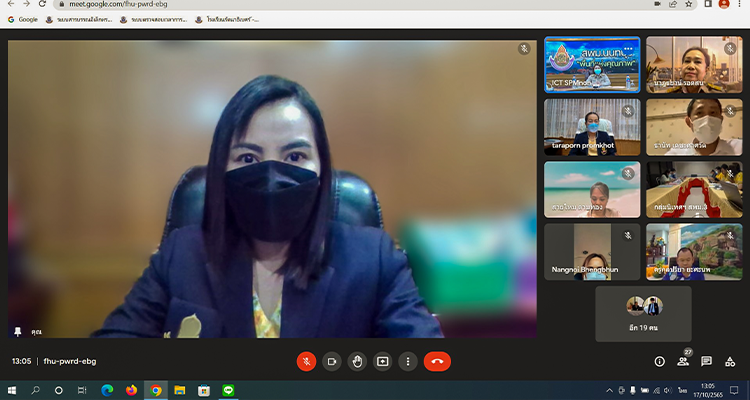750x400 pixels.
Task: Click the pin icon on main video
Action: coord(18,332)
